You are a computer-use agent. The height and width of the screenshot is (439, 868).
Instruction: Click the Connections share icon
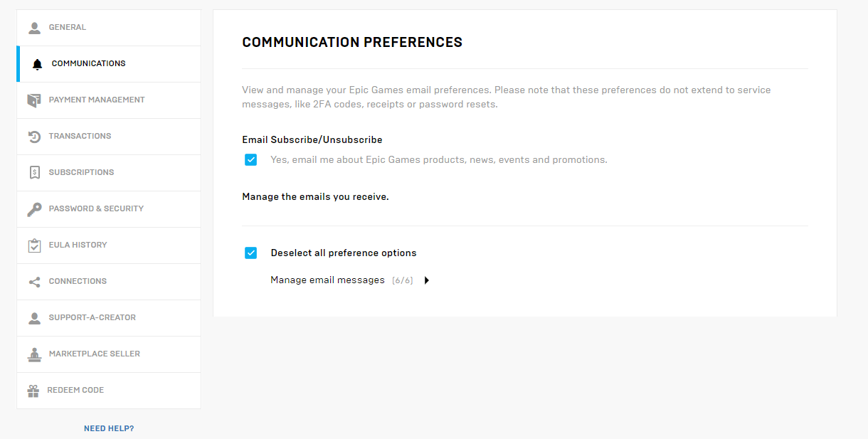34,282
